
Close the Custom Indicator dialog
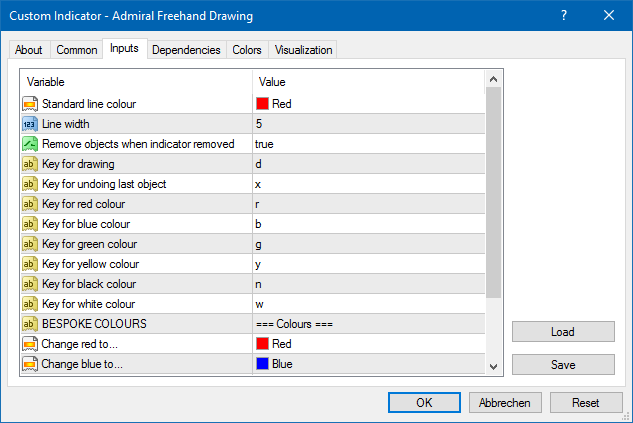[x=609, y=15]
